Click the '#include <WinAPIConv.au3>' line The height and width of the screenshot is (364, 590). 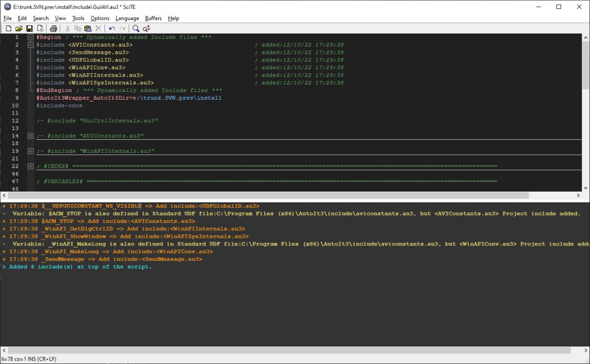click(x=81, y=67)
